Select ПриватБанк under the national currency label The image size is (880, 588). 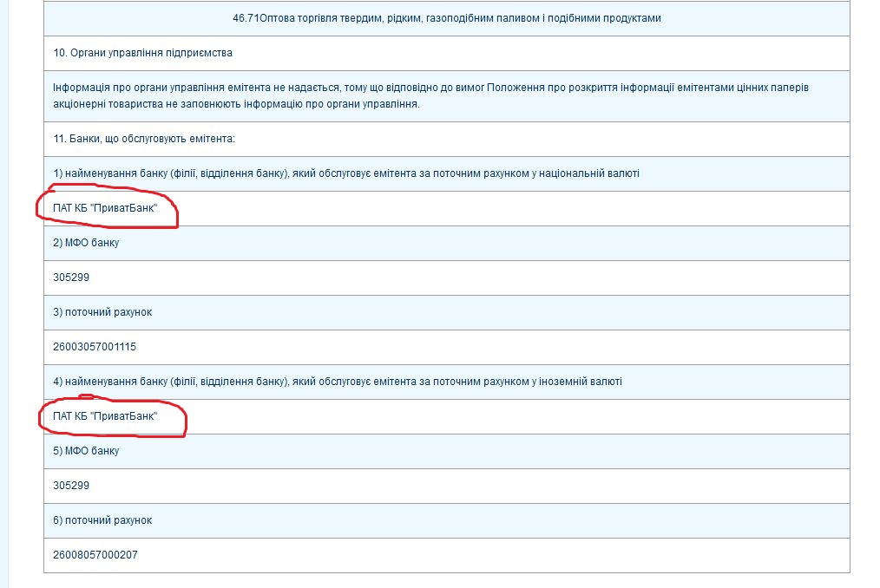(105, 208)
